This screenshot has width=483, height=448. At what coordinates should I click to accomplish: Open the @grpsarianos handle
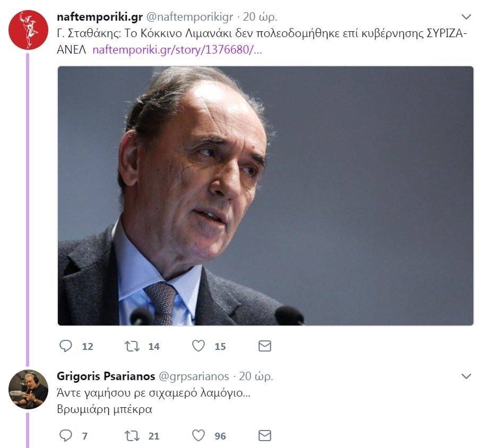coord(194,376)
